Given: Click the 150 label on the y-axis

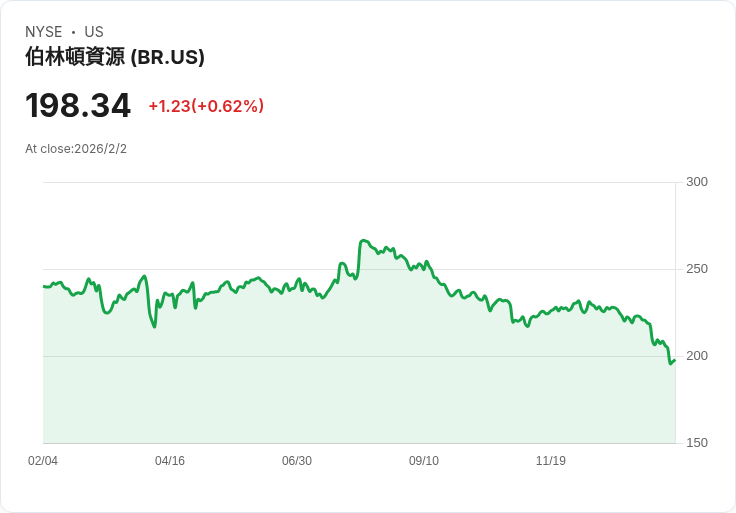Looking at the screenshot, I should [697, 443].
